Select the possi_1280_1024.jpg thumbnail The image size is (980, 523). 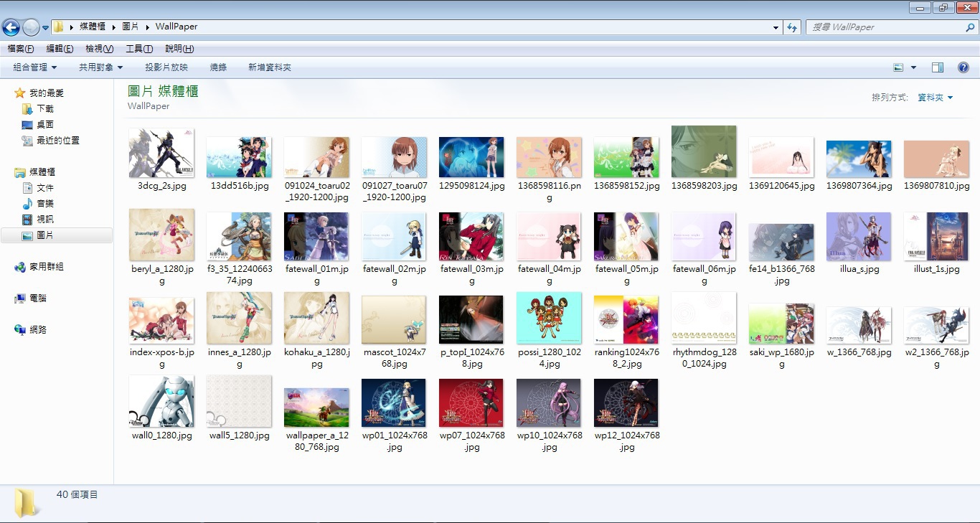[x=549, y=318]
